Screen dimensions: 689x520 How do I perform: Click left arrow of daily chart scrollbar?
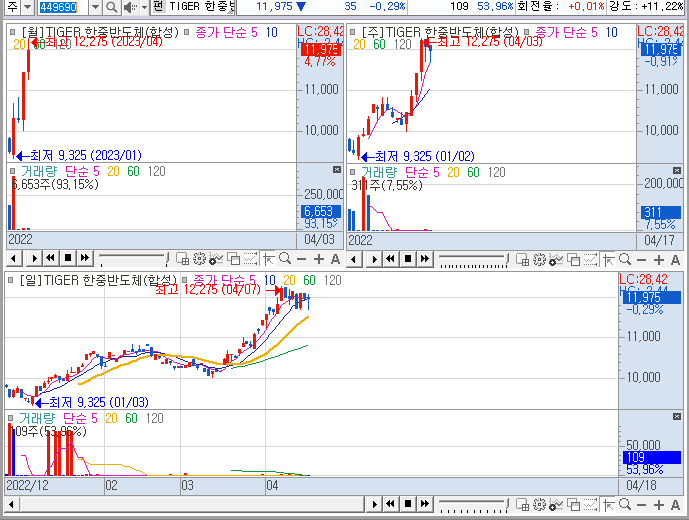coord(11,504)
